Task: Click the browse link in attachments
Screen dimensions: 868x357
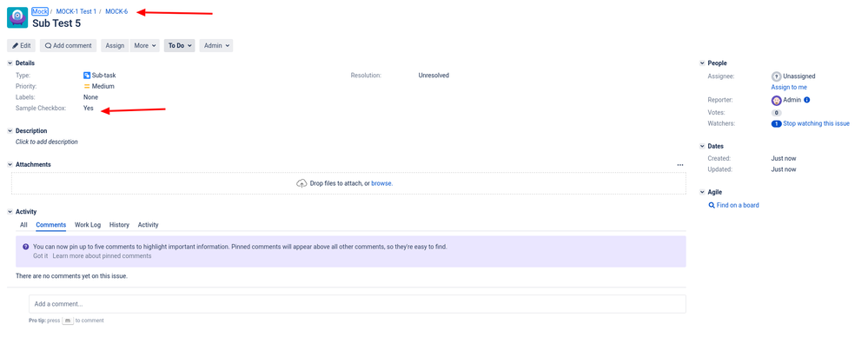Action: [382, 184]
